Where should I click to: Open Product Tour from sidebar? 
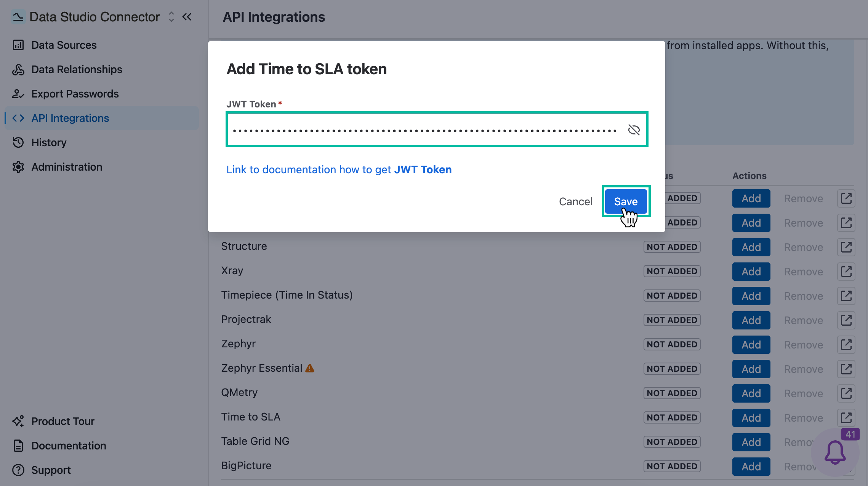63,421
